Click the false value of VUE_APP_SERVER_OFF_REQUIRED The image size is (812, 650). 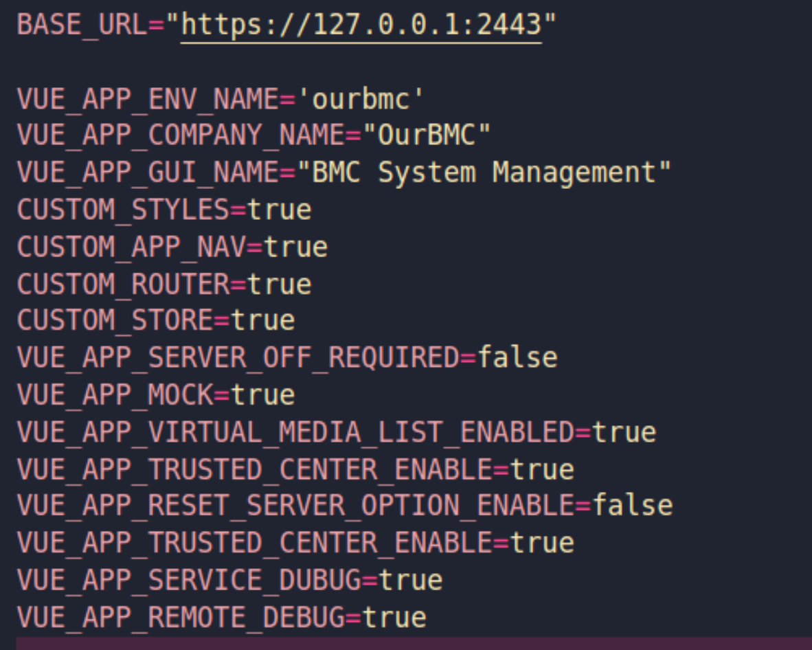pyautogui.click(x=517, y=357)
